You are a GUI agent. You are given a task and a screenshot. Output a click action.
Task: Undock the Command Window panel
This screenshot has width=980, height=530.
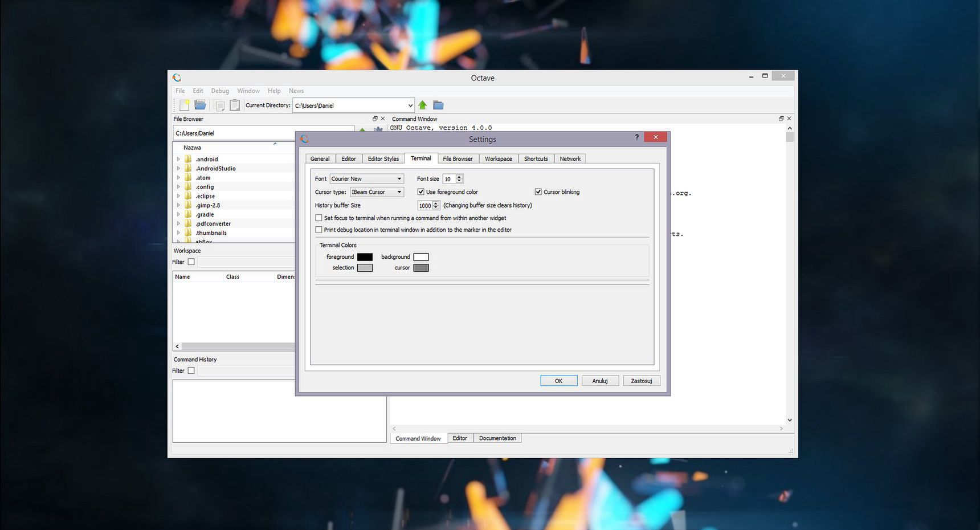tap(781, 119)
